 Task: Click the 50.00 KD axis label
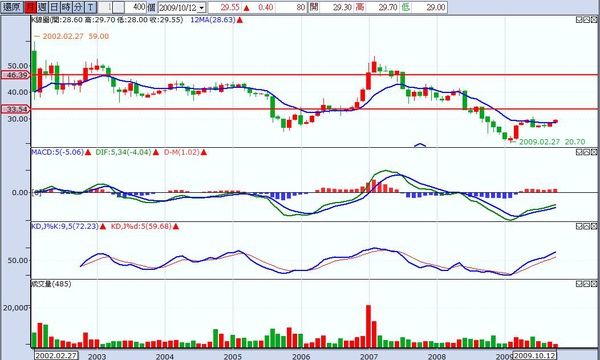tap(18, 261)
